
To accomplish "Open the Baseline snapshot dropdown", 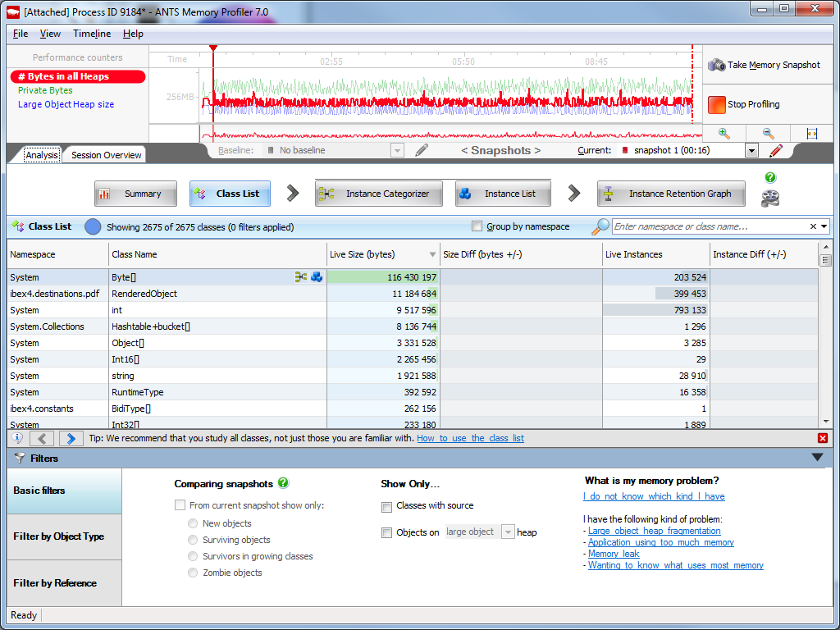I will coord(397,151).
